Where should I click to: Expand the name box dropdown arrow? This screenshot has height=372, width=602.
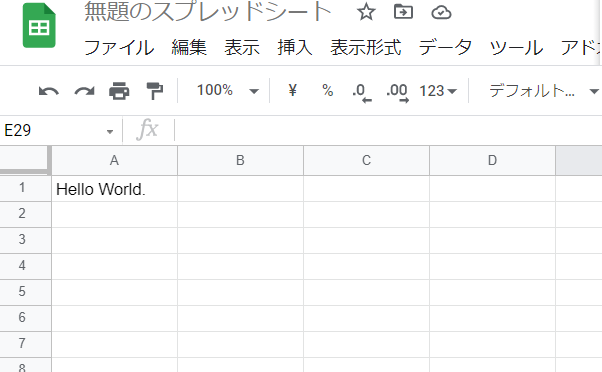click(x=110, y=132)
